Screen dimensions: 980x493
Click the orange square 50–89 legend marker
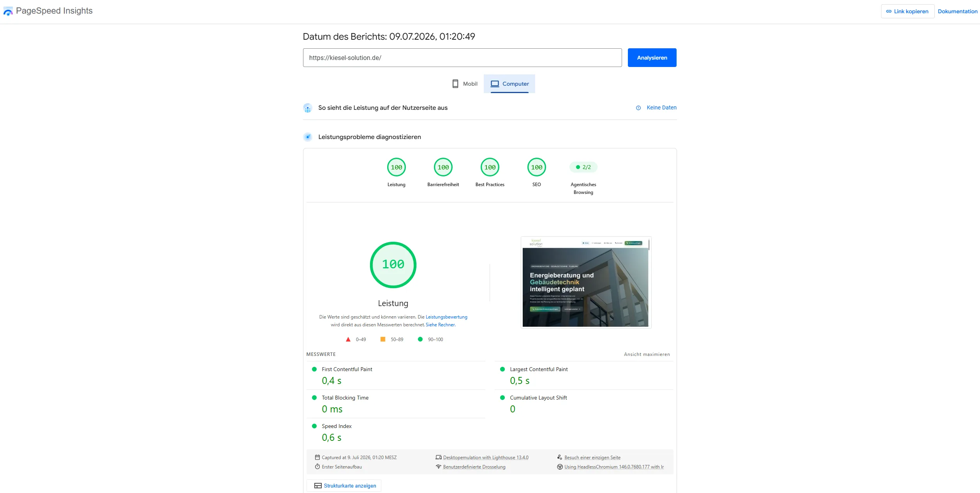383,340
